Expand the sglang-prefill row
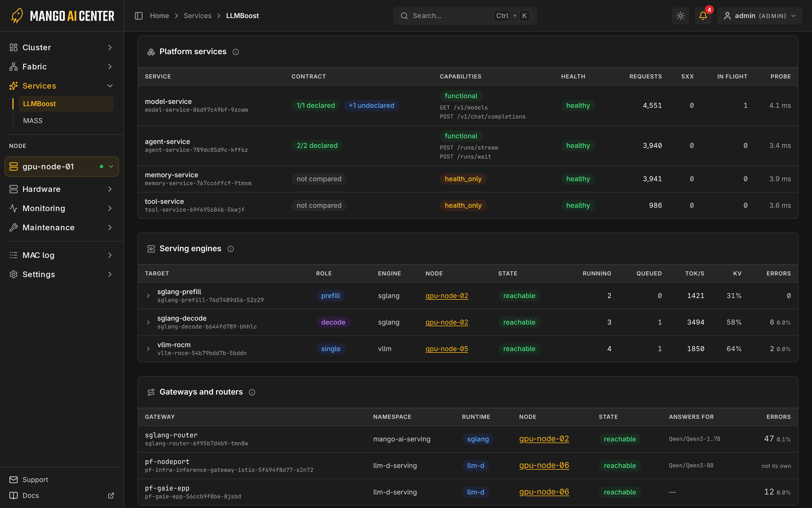The width and height of the screenshot is (812, 508). [148, 296]
